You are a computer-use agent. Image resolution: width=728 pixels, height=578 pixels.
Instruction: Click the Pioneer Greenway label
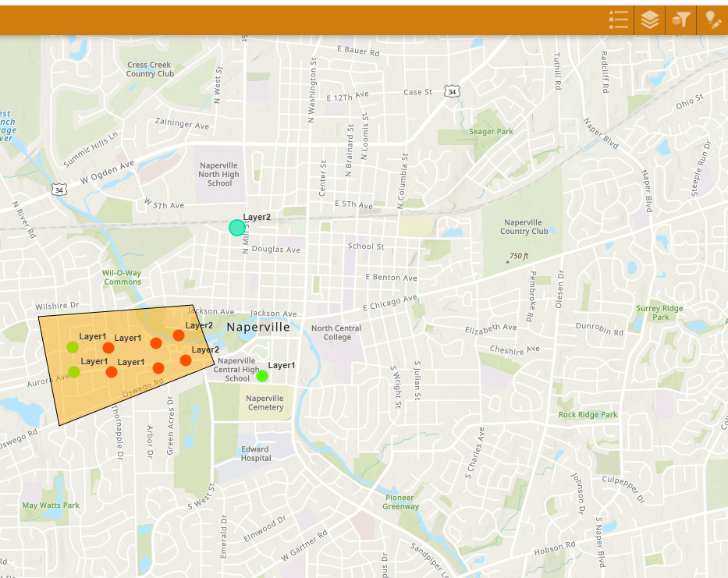[x=400, y=502]
